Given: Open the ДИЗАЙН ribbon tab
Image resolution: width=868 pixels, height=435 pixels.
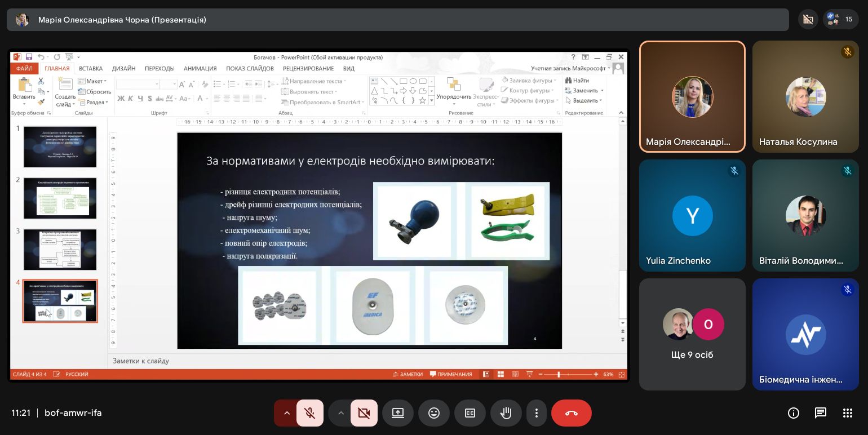Looking at the screenshot, I should [x=123, y=68].
